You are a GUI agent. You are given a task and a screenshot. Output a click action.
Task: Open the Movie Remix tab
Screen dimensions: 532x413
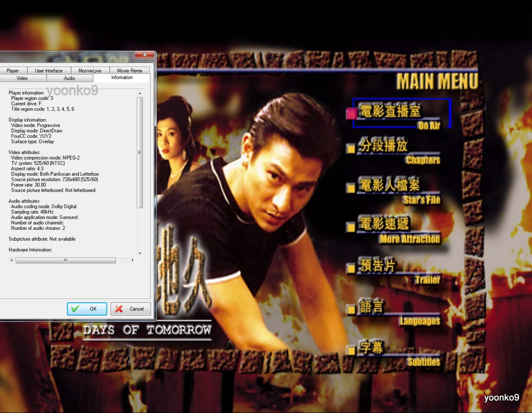129,71
